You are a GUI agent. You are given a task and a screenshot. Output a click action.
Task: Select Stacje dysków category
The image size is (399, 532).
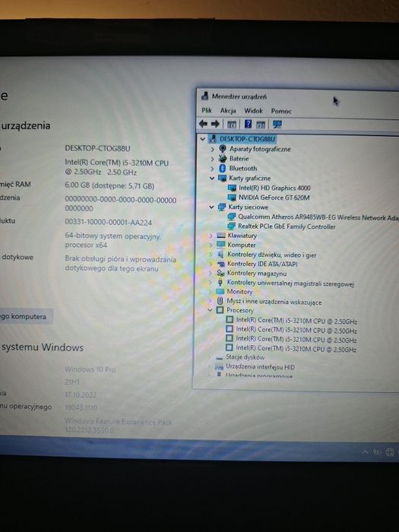coord(245,357)
